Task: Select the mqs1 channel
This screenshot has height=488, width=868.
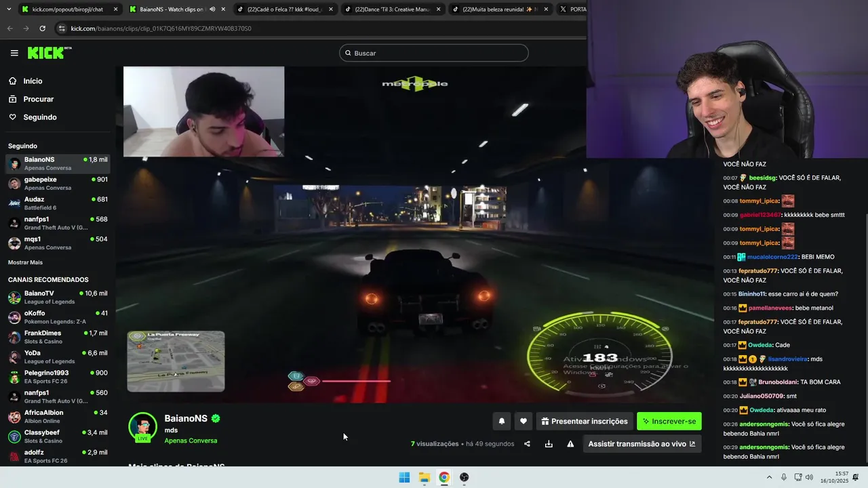Action: [x=58, y=243]
